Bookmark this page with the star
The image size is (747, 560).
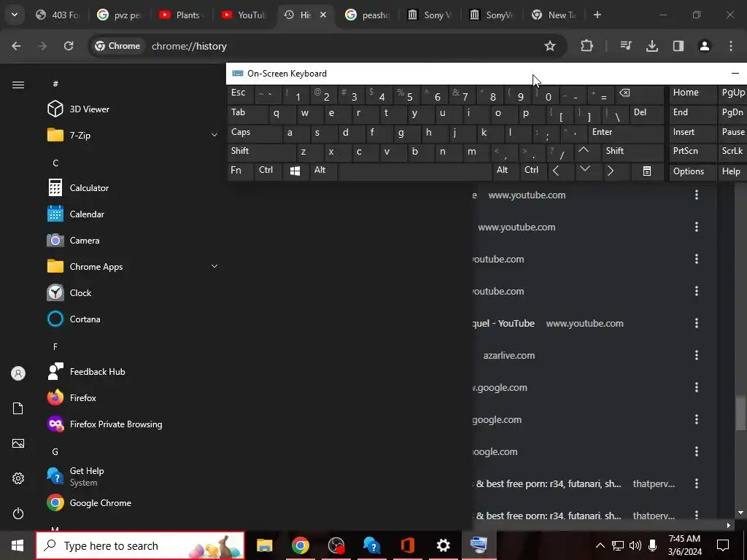pos(550,46)
